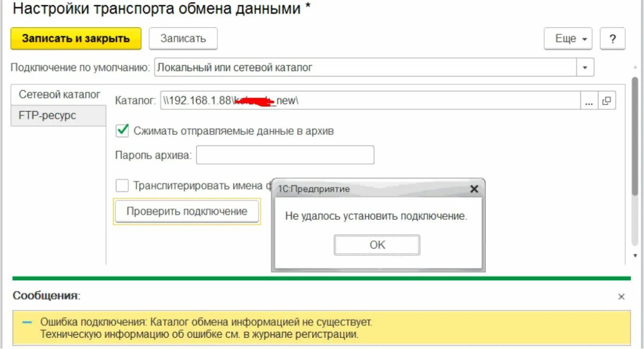Open the 'Еще' dropdown menu

[568, 39]
